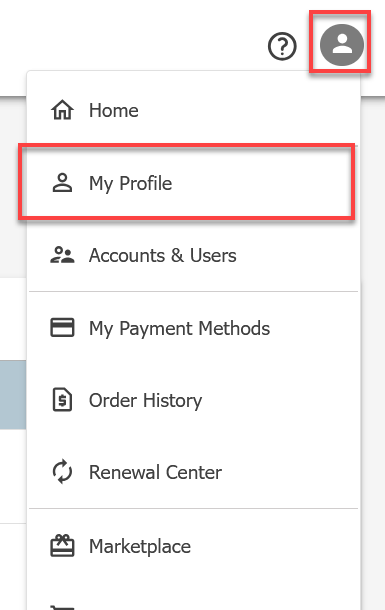Screen dimensions: 385x610
Task: Go to Home in the menu
Action: (x=194, y=110)
